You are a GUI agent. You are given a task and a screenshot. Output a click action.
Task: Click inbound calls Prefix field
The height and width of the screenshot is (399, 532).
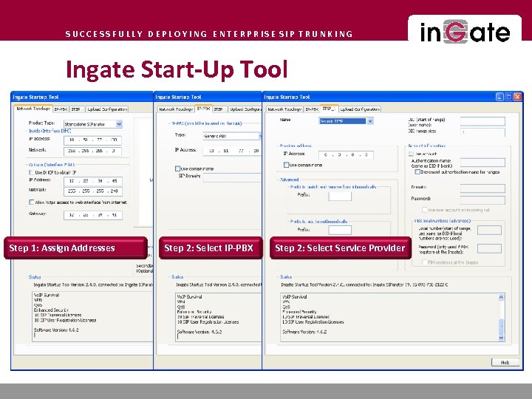[340, 196]
